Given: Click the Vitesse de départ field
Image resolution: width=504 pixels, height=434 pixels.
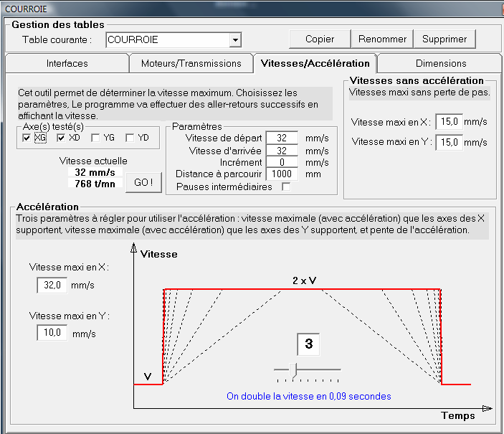Looking at the screenshot, I should (x=282, y=138).
